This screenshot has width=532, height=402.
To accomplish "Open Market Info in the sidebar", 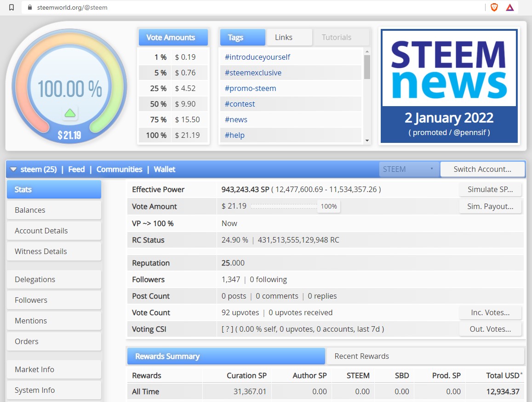I will (54, 369).
